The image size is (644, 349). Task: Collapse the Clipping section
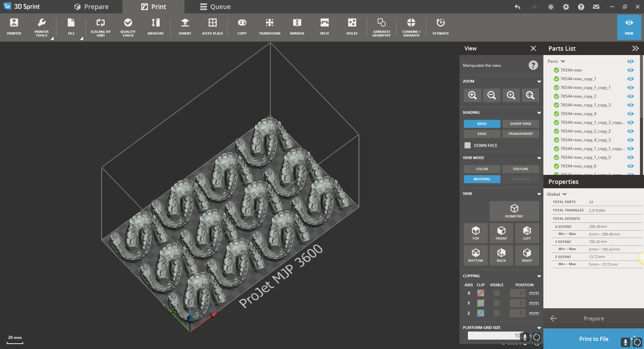pos(539,276)
